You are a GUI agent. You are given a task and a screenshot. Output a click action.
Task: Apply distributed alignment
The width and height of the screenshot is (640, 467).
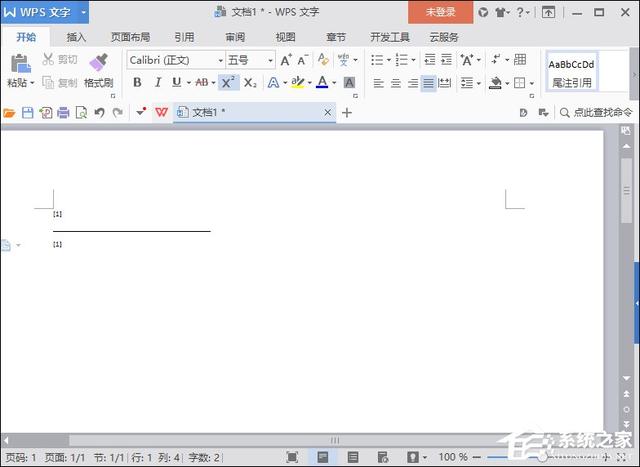pos(444,83)
